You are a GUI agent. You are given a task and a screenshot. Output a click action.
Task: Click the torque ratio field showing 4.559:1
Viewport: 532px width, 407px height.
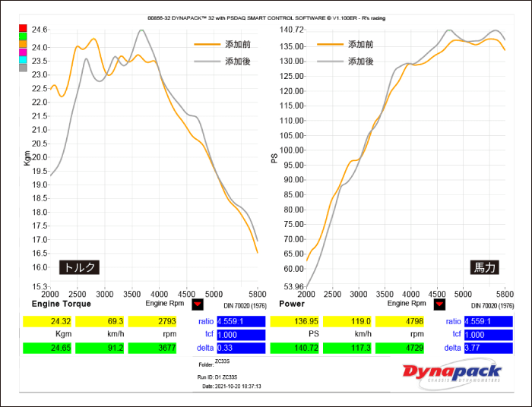(240, 320)
